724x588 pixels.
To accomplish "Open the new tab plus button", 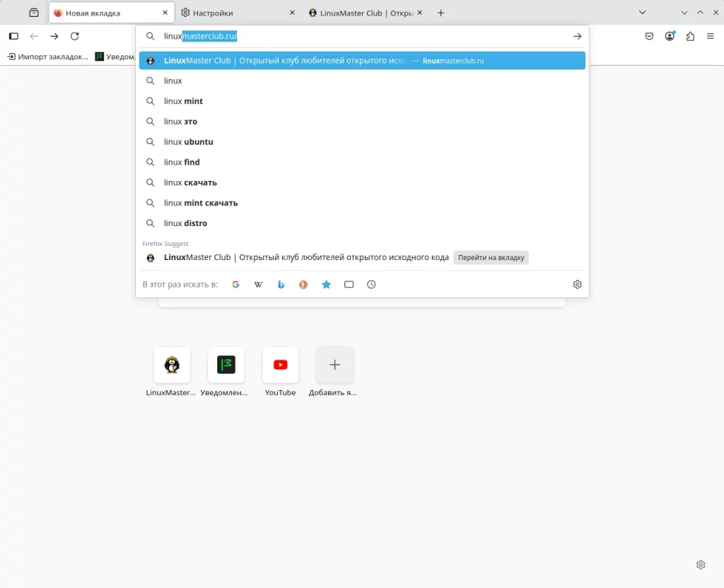I will [440, 13].
